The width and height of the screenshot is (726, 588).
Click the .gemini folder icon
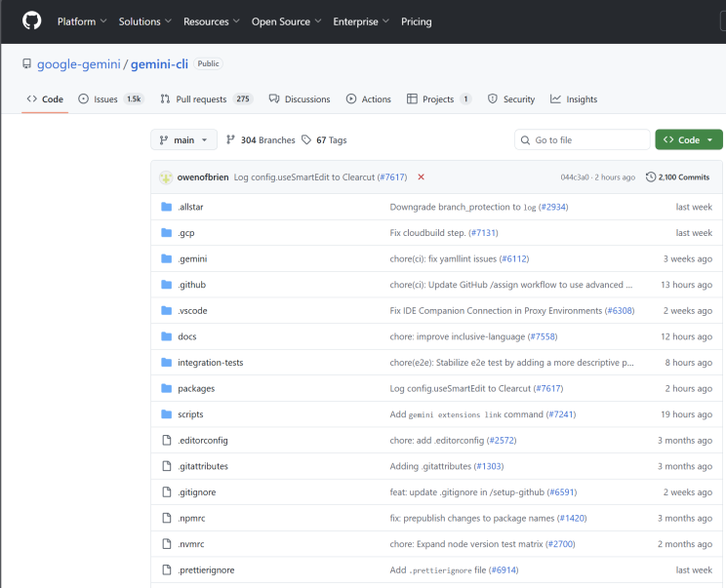click(166, 258)
